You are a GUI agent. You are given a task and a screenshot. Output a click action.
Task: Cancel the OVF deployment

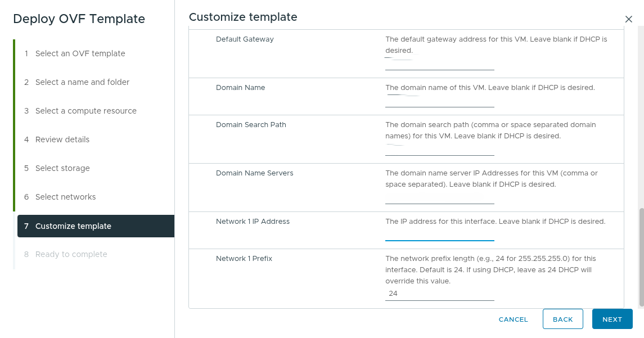512,319
